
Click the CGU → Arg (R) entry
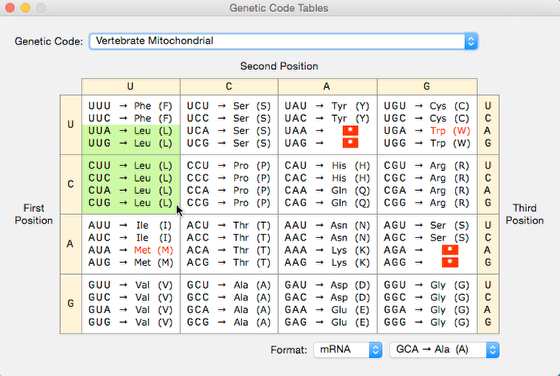coord(427,166)
